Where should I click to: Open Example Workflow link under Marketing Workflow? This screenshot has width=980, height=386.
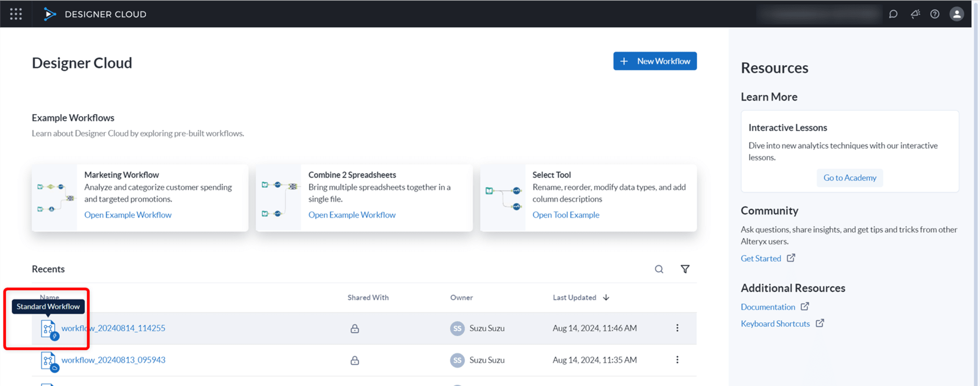128,215
